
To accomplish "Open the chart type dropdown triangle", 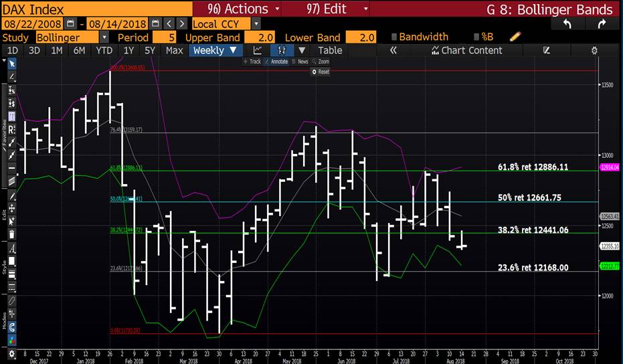I will [x=302, y=50].
